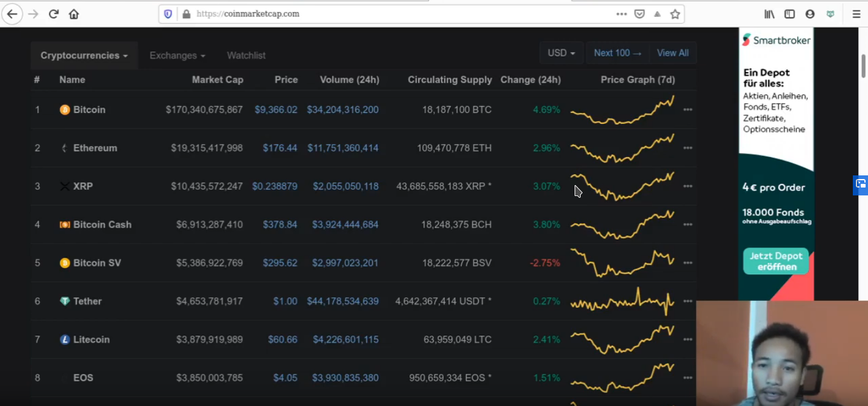The height and width of the screenshot is (406, 868).
Task: Click the page vertical scrollbar thumb
Action: (x=863, y=66)
